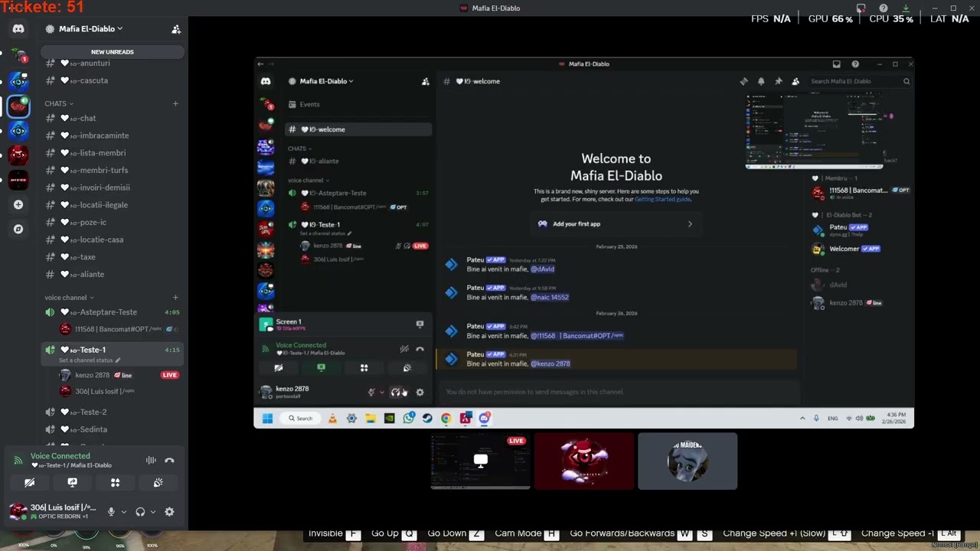This screenshot has height=551, width=980.
Task: Add a server with the plus icon
Action: click(x=18, y=204)
